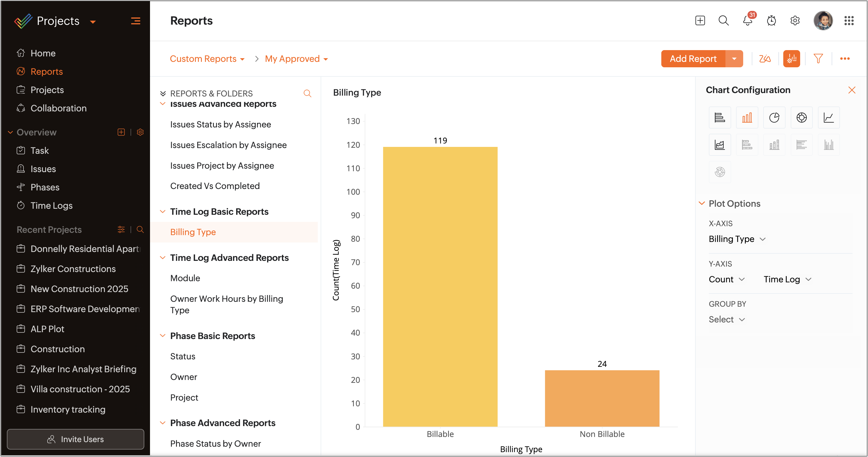868x457 pixels.
Task: Click the filter funnel icon
Action: pos(818,59)
